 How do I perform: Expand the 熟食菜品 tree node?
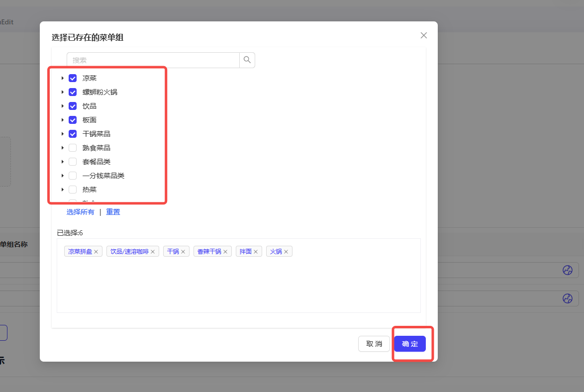(63, 148)
